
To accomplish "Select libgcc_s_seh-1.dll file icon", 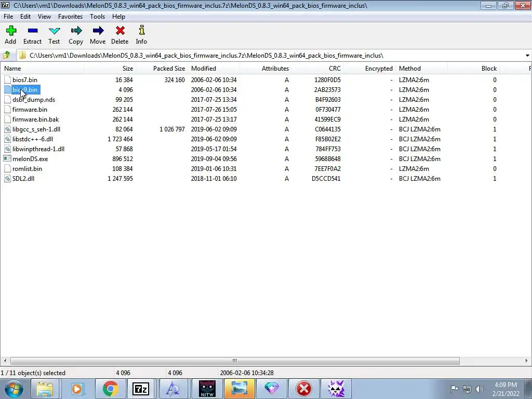I will click(7, 129).
